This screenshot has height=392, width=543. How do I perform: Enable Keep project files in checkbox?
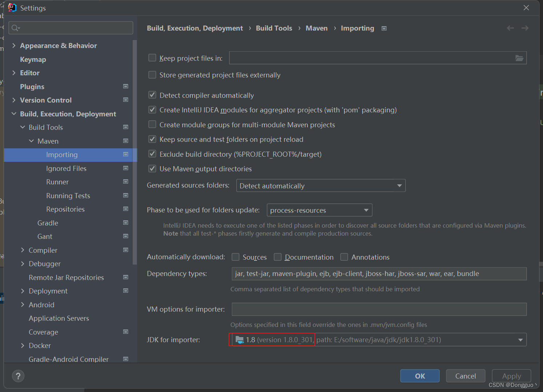[152, 58]
